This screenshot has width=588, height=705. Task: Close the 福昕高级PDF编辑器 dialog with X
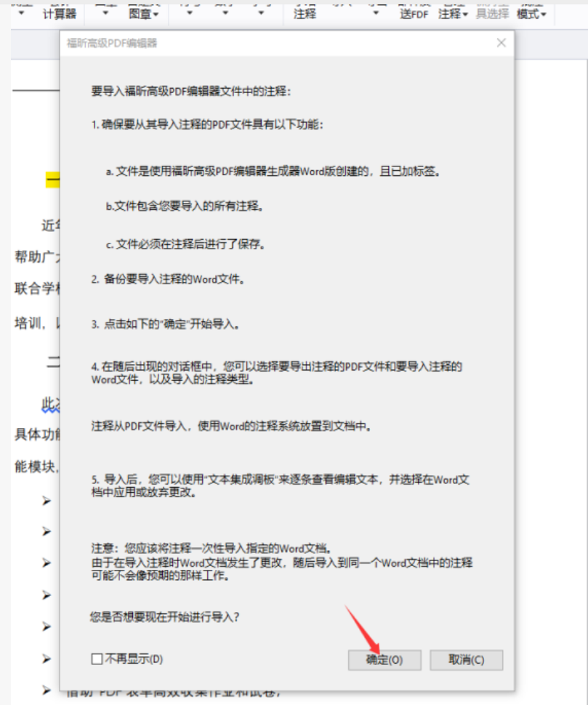(x=501, y=43)
